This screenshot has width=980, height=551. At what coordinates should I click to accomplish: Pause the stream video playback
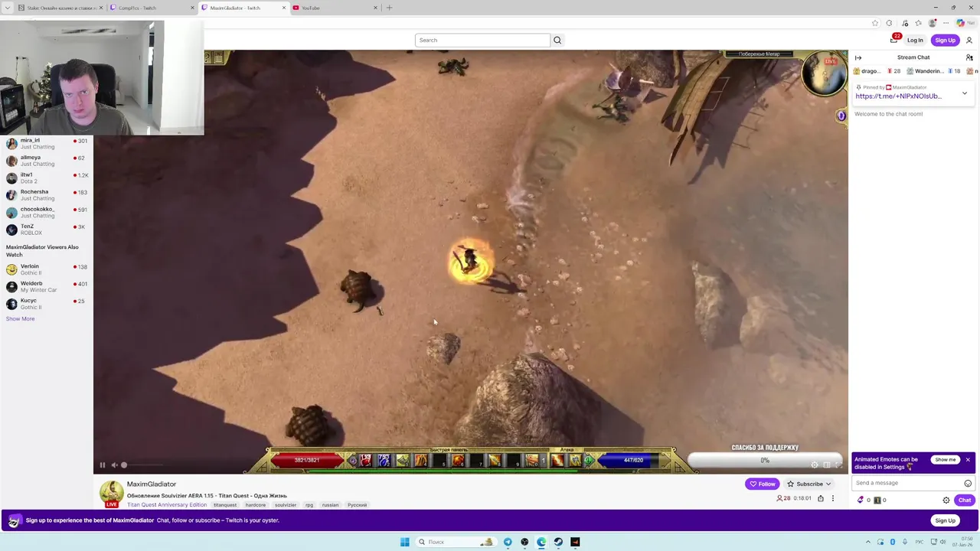(102, 465)
